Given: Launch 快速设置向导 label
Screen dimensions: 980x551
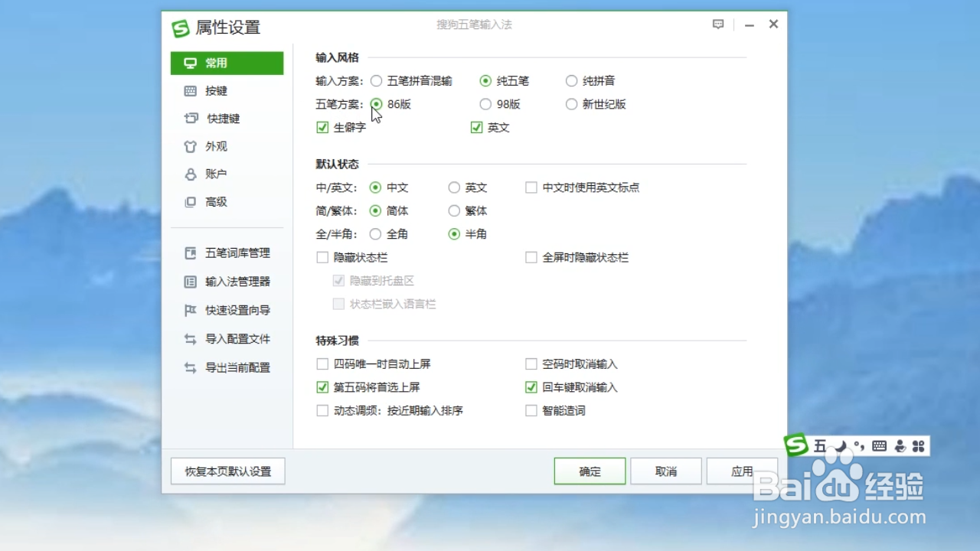Looking at the screenshot, I should pos(237,311).
